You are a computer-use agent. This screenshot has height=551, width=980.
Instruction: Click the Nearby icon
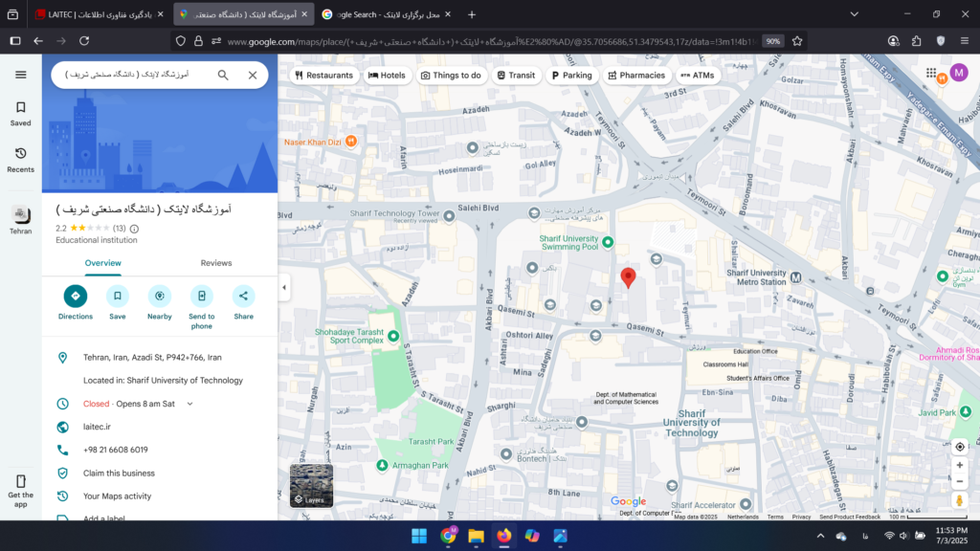pos(159,297)
